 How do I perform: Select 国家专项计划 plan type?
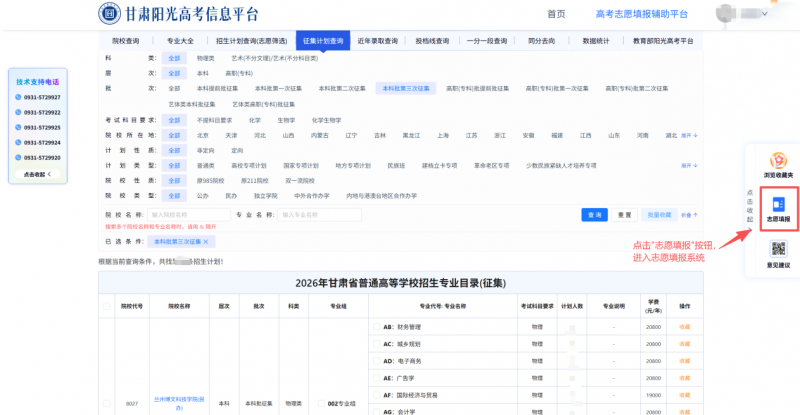click(301, 165)
